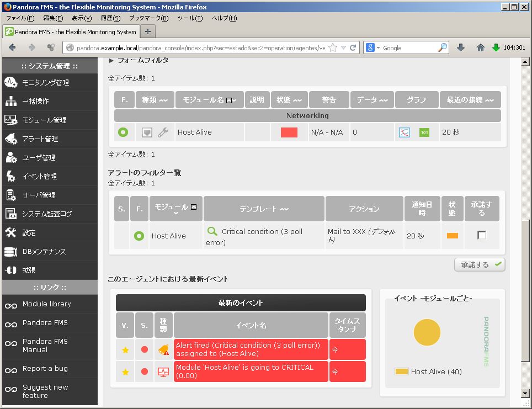The width and height of the screenshot is (532, 409).
Task: Open the ツール(T) menu
Action: (190, 18)
